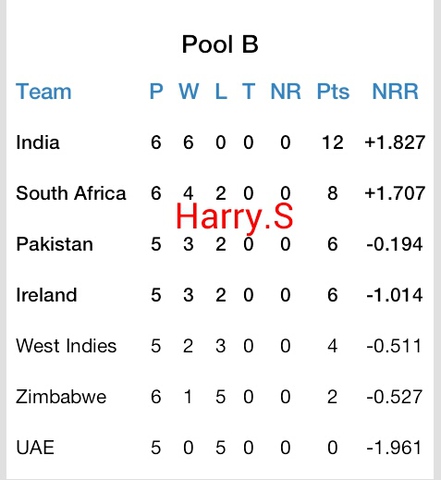
Task: Select the Pakistan team name
Action: (54, 244)
